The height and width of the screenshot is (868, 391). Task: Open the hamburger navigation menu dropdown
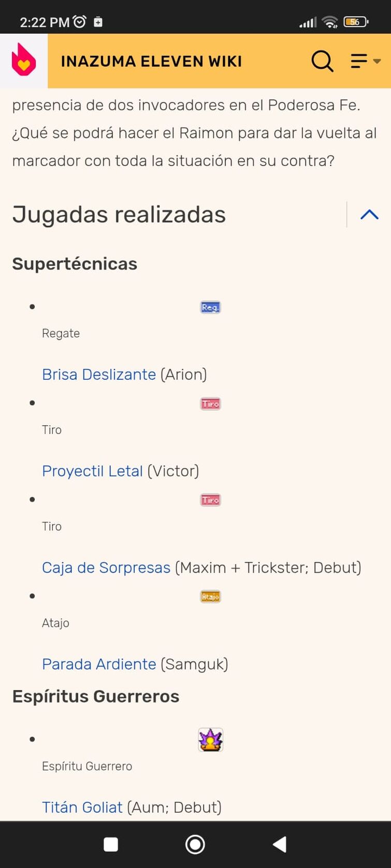(x=365, y=61)
